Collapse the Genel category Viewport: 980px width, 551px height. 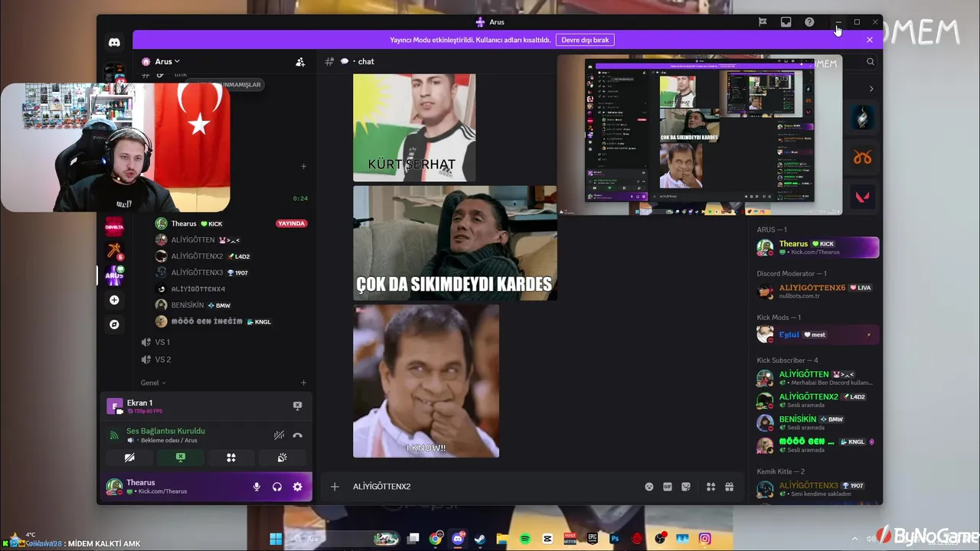(153, 383)
